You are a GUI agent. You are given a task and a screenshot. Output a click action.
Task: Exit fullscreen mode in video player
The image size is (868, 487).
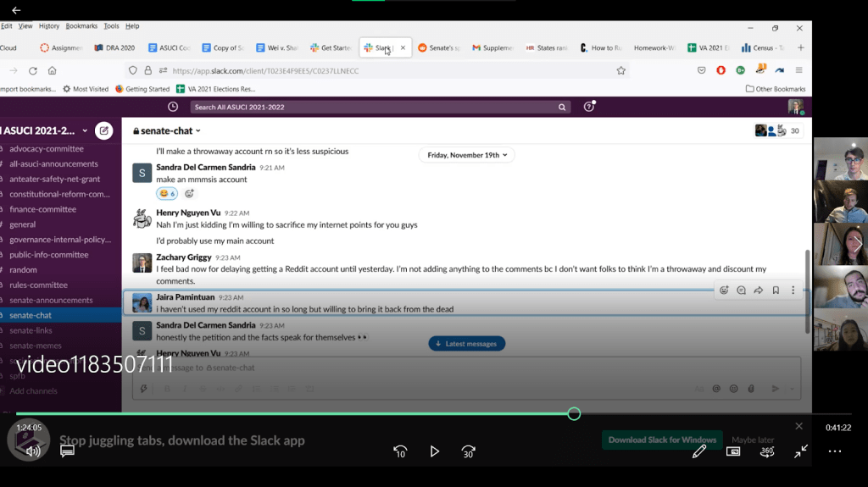[x=801, y=451]
